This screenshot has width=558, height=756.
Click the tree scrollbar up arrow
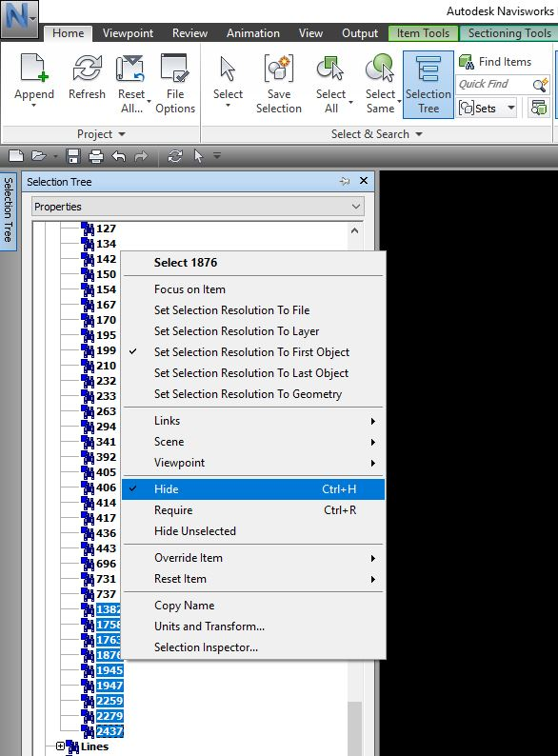click(x=354, y=230)
